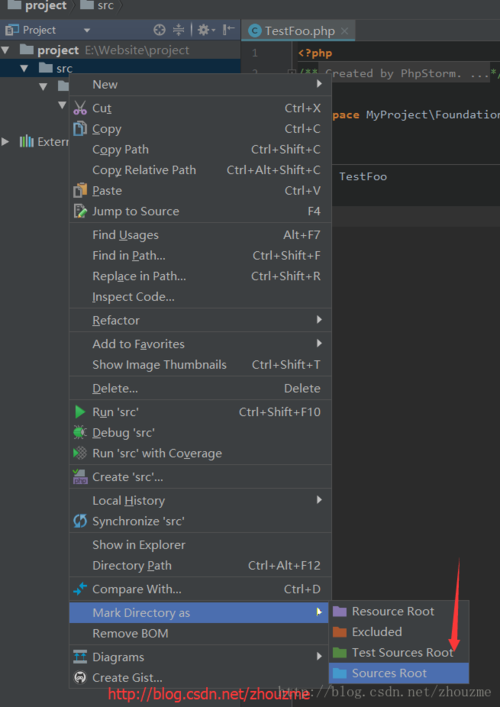This screenshot has height=707, width=500.
Task: Click the scroll-from-source target icon
Action: pos(160,30)
